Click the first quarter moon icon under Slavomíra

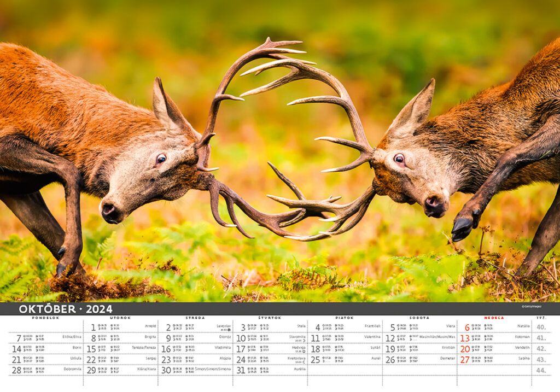coord(304,341)
